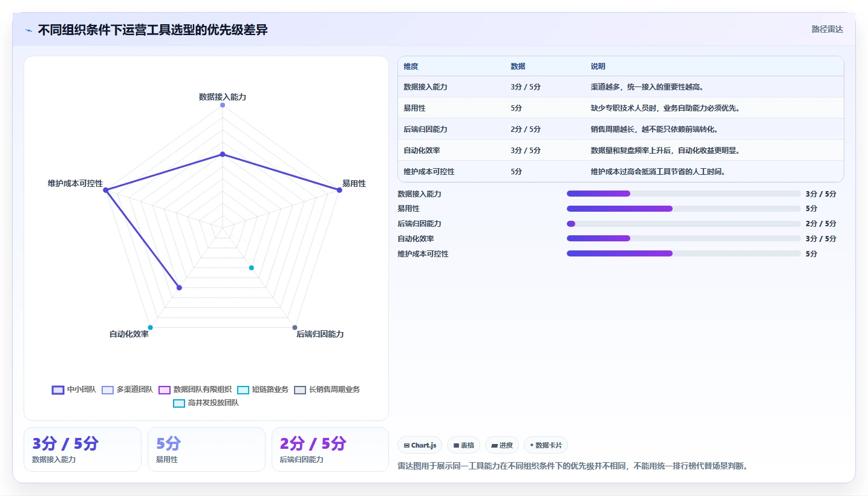The width and height of the screenshot is (868, 496).
Task: Click the title 不同组织条件下运营工具选型的优先级差异
Action: [x=152, y=30]
